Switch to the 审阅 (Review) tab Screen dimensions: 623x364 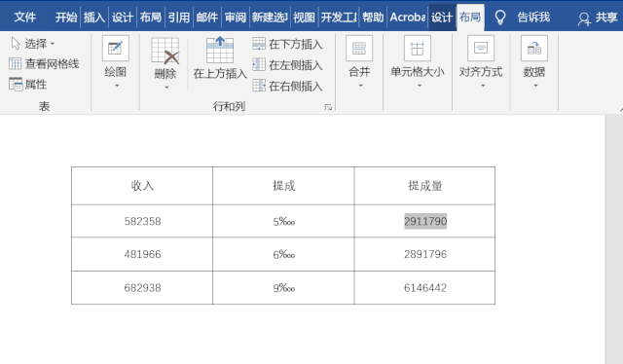point(236,18)
